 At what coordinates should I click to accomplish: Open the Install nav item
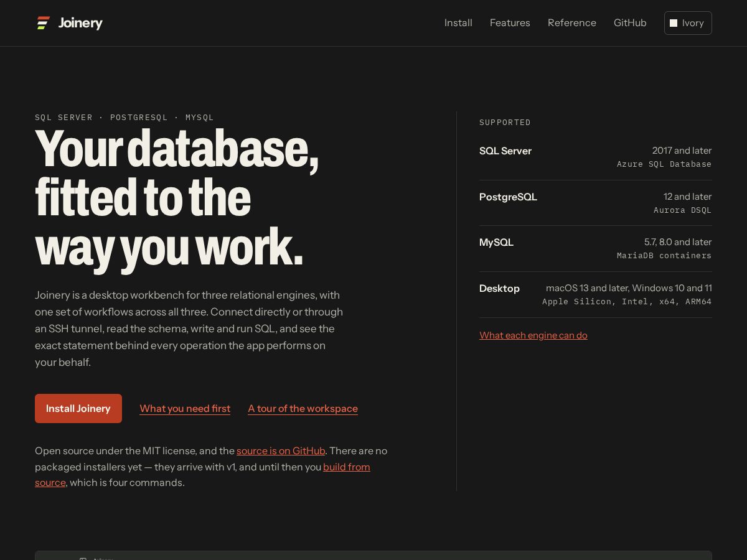click(458, 23)
